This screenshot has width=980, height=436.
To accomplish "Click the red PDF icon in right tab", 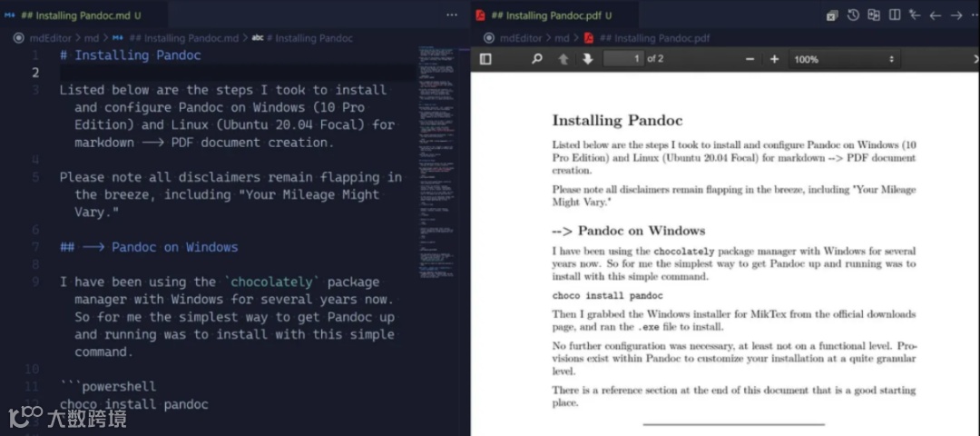I will pos(481,15).
